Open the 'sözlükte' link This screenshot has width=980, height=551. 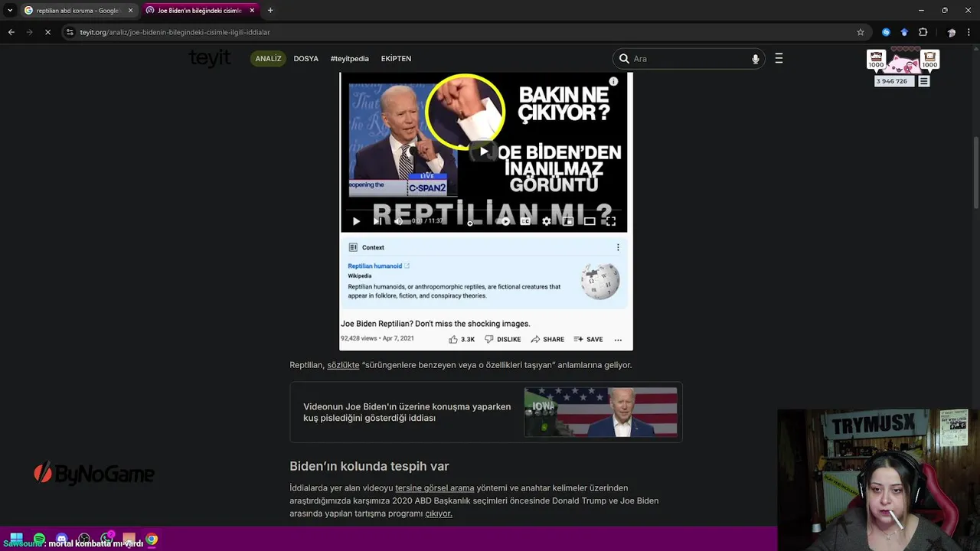[343, 365]
